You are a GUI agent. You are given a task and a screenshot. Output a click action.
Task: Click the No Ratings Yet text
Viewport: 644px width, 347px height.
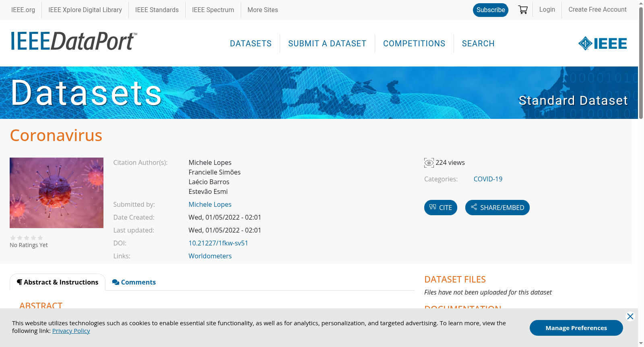[29, 245]
